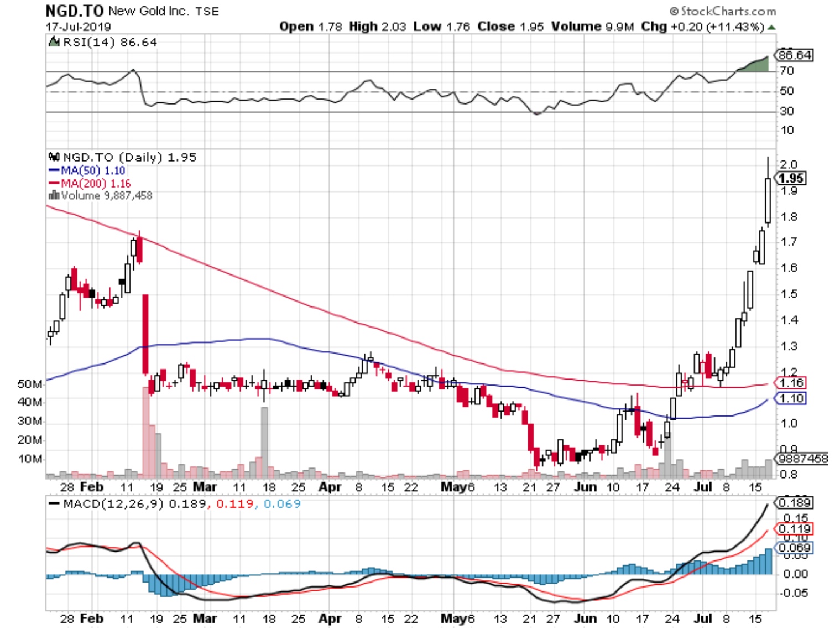Click the NGD.TO ticker symbol in the title
Viewport: 840px width, 634px height.
coord(75,11)
